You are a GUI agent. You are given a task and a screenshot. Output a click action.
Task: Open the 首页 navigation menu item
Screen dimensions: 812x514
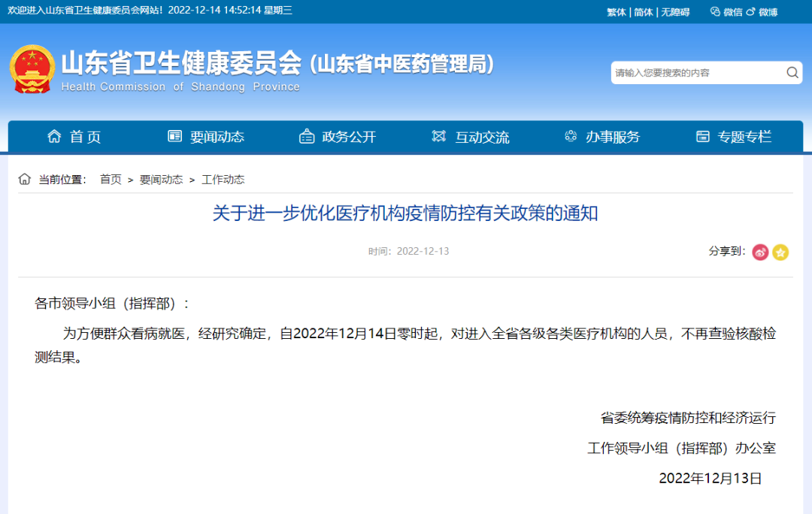(x=86, y=137)
